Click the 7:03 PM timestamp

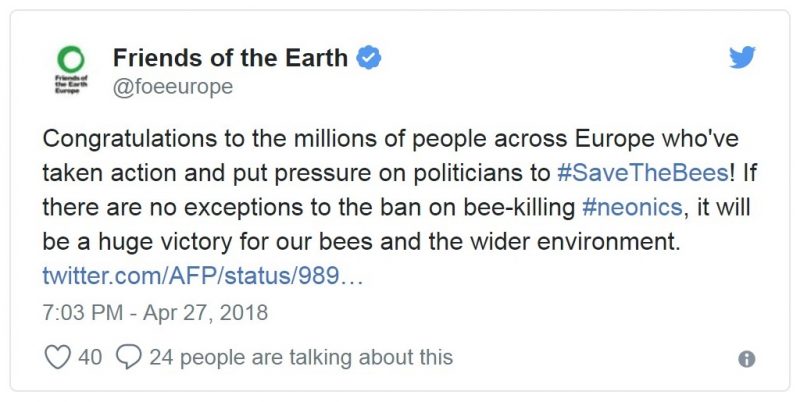click(83, 312)
